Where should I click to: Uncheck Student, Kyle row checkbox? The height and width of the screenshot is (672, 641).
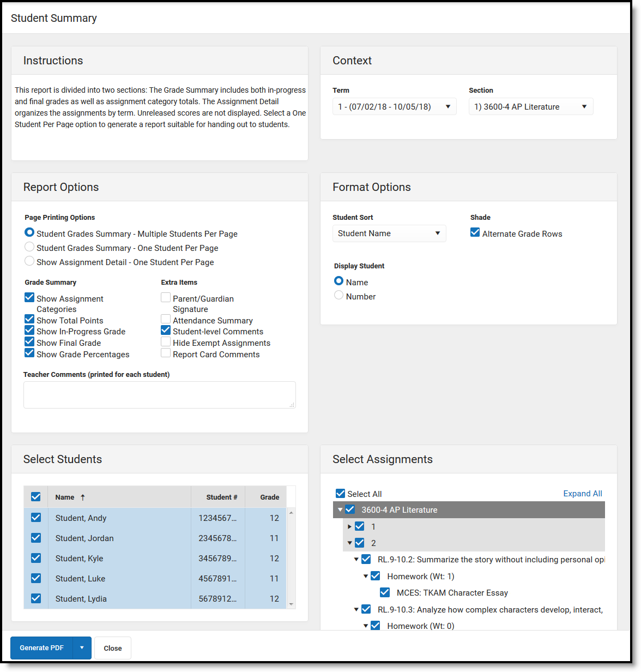click(x=36, y=558)
